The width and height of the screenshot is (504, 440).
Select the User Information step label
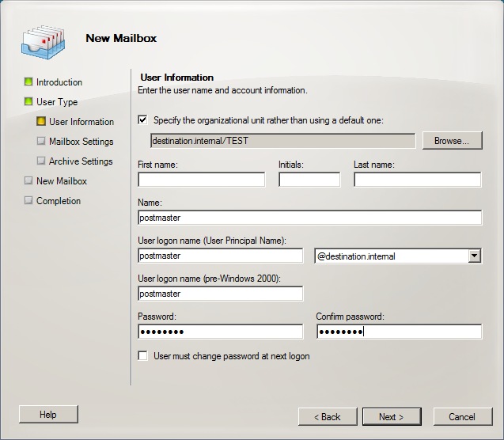[x=81, y=122]
